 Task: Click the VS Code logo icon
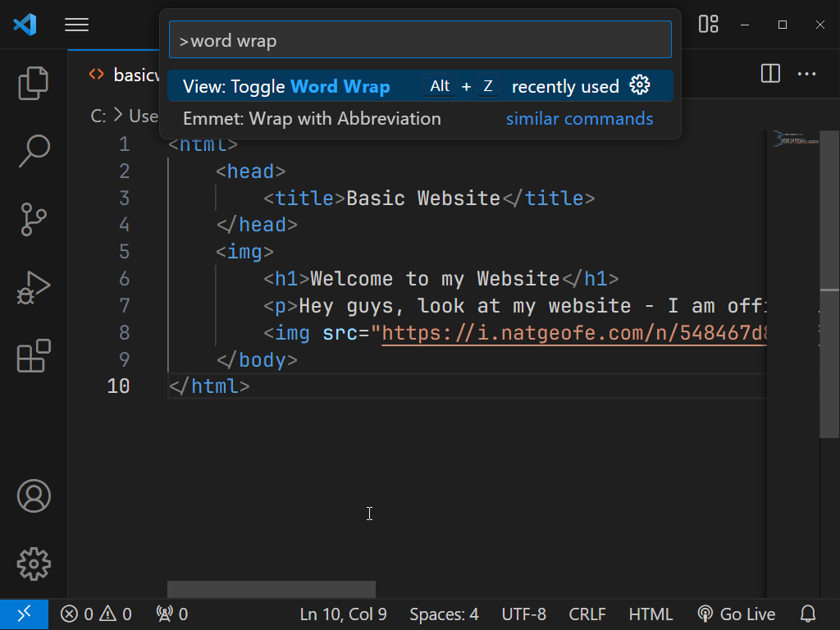(25, 25)
